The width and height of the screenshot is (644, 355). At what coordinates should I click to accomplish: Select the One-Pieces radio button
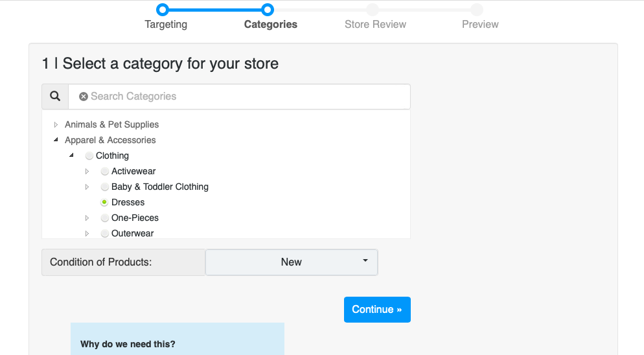pos(105,218)
